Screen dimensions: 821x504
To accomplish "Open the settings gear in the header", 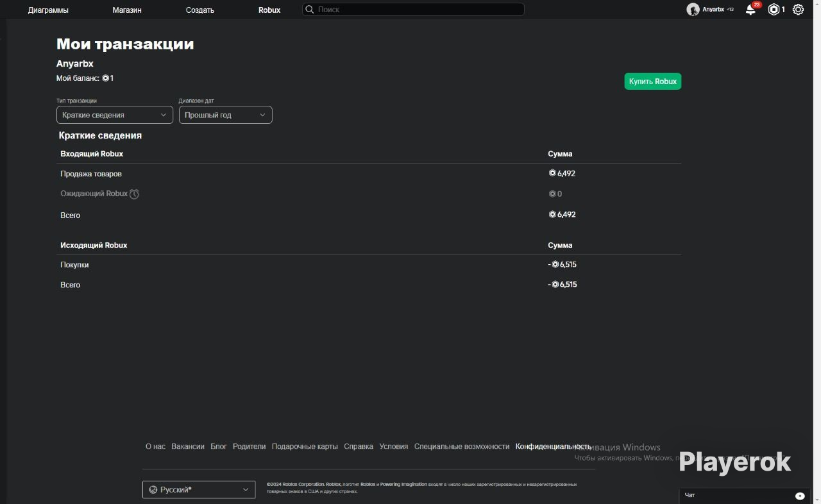I will [798, 10].
